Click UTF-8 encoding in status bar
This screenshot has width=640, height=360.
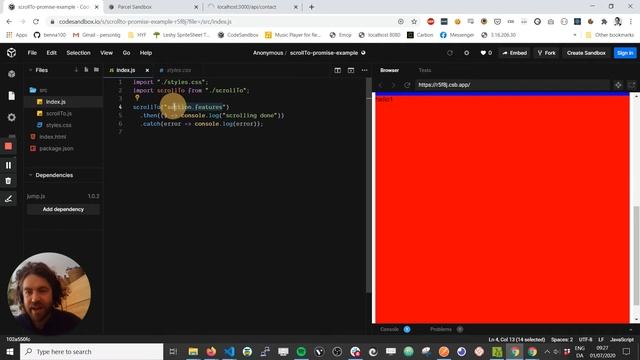pos(585,340)
